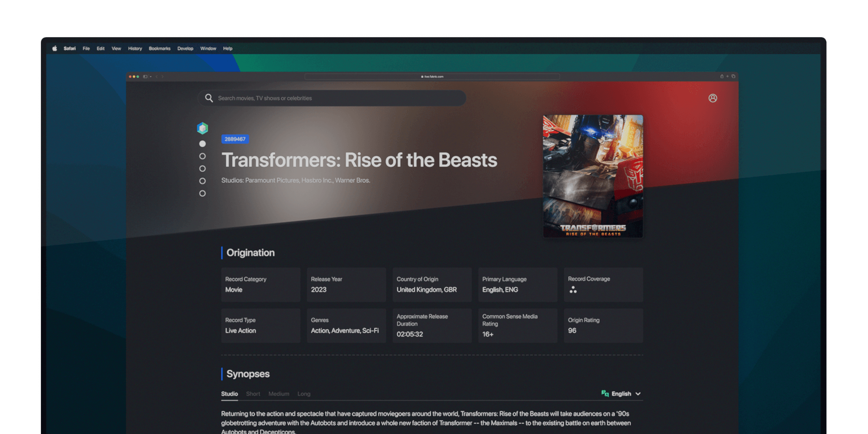The height and width of the screenshot is (434, 868).
Task: Select the fourth section navigation dot
Action: 202,181
